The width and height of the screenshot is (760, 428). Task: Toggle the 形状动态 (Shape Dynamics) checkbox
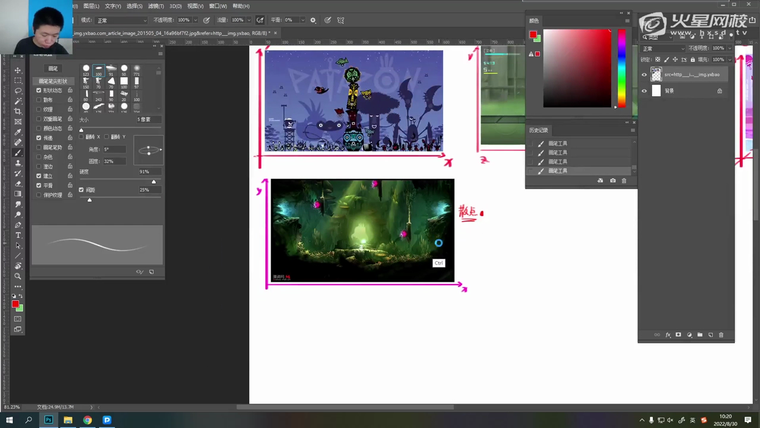[x=39, y=90]
